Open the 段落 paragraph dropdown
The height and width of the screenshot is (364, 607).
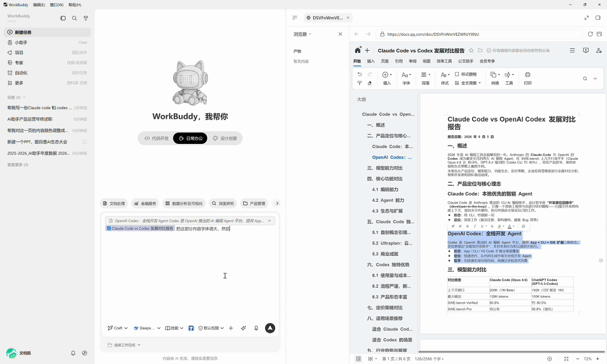[x=425, y=78]
